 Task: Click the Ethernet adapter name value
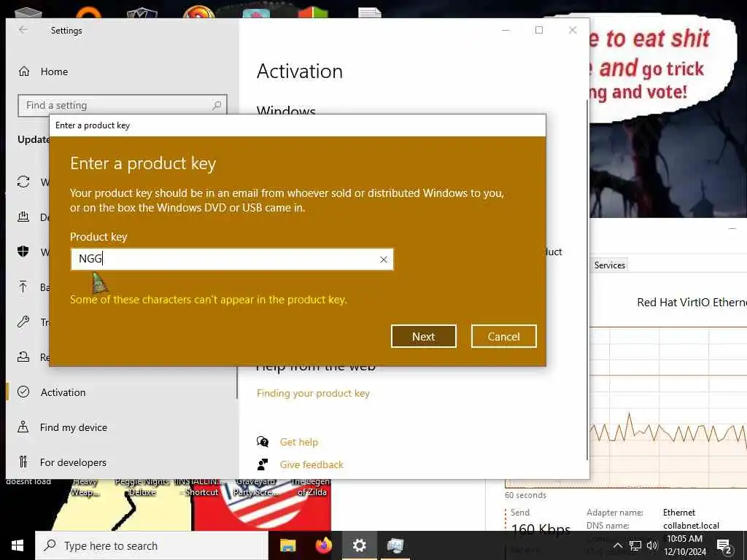679,513
